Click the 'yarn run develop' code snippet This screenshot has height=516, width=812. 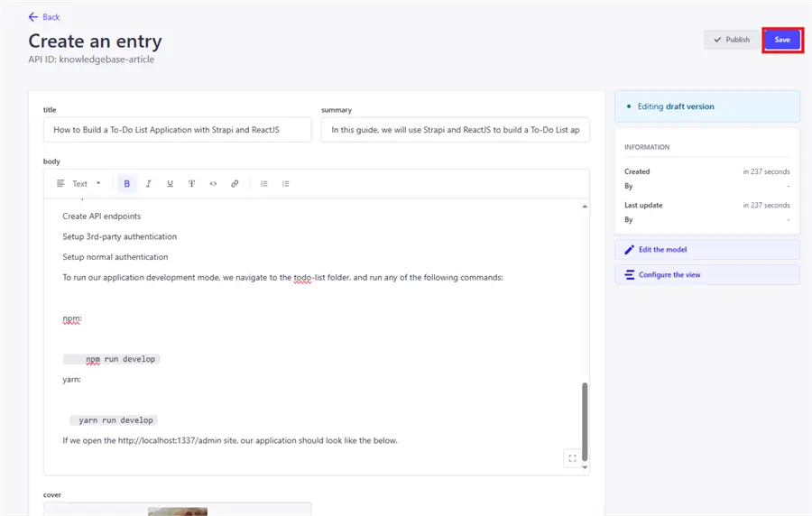click(114, 420)
